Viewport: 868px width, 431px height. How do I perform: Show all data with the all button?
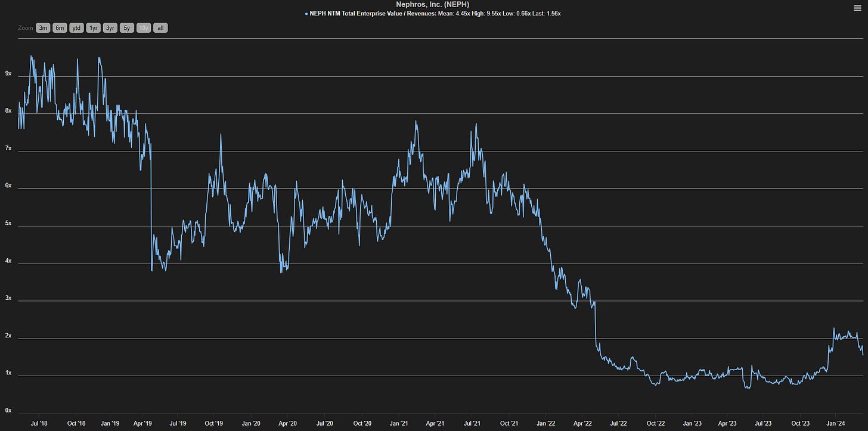pos(160,27)
